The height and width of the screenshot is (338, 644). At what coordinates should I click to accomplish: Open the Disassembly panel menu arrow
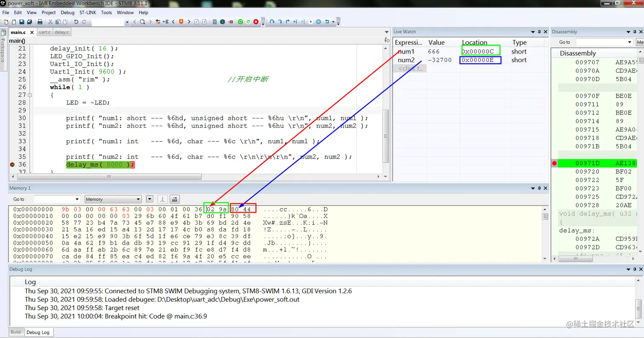pos(628,32)
